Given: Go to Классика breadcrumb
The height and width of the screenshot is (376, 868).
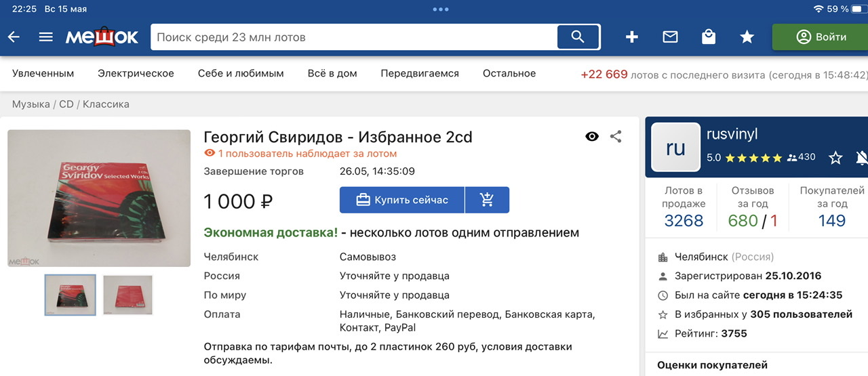Looking at the screenshot, I should [x=106, y=104].
